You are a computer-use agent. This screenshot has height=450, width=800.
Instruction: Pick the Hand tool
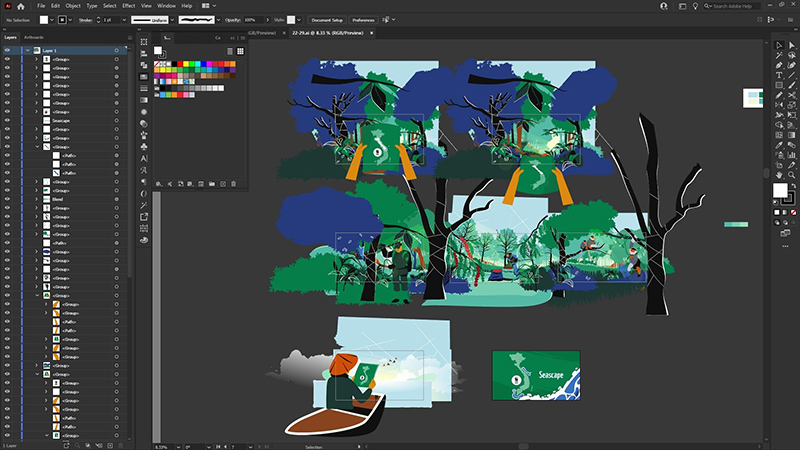point(779,175)
